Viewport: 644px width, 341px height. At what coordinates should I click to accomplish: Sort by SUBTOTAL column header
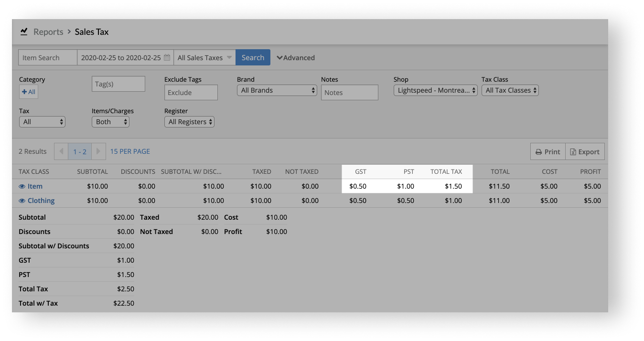pyautogui.click(x=93, y=171)
